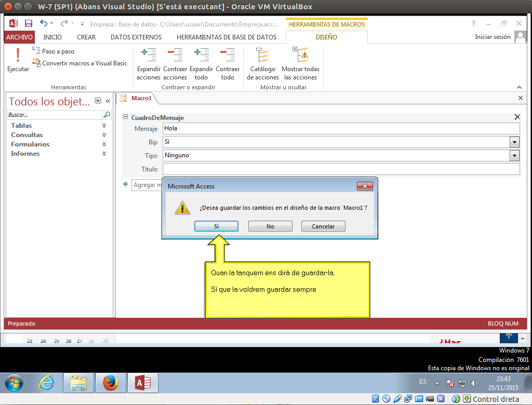Save with the floppy disk icon
Viewport: 532px width, 405px height.
[29, 23]
